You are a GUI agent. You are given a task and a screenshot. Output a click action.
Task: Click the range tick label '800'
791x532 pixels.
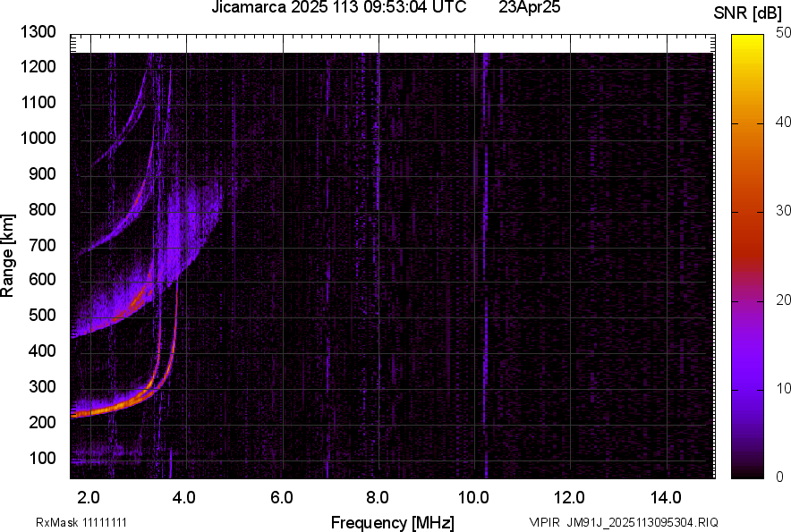[x=42, y=209]
